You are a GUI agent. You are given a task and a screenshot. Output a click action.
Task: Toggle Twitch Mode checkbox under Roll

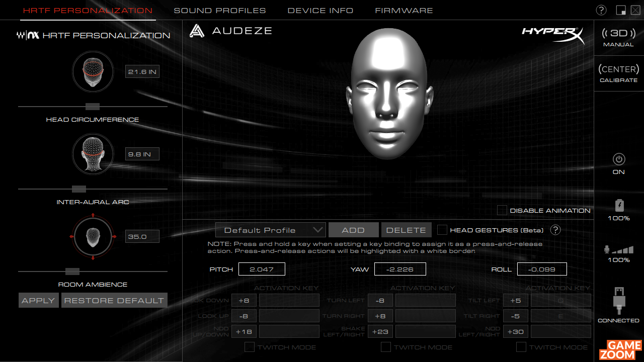pyautogui.click(x=521, y=347)
